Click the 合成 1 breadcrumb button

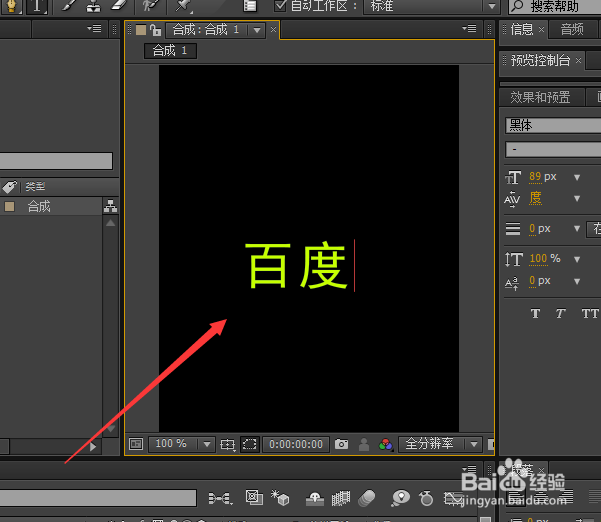170,51
